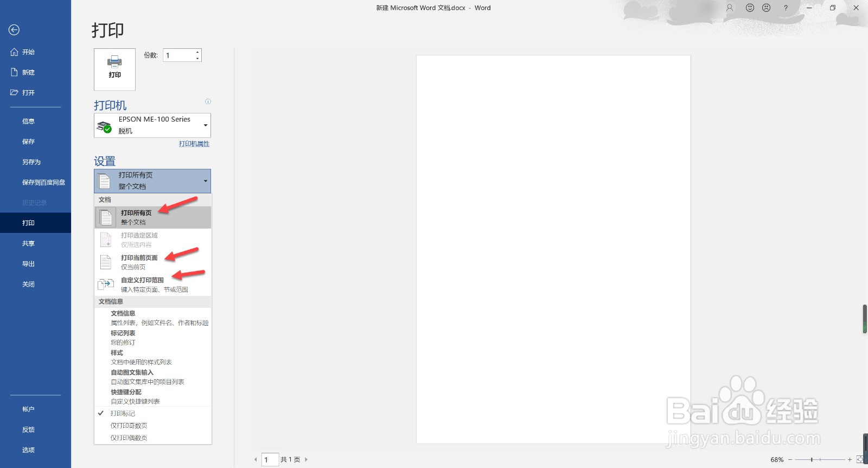This screenshot has width=868, height=468.
Task: Click the smiley face feedback icon
Action: click(x=750, y=8)
